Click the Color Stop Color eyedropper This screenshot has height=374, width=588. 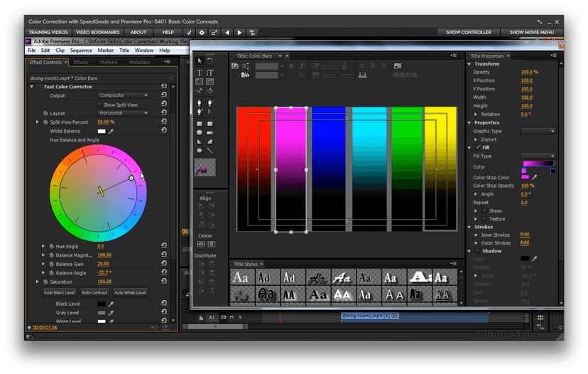coord(535,177)
